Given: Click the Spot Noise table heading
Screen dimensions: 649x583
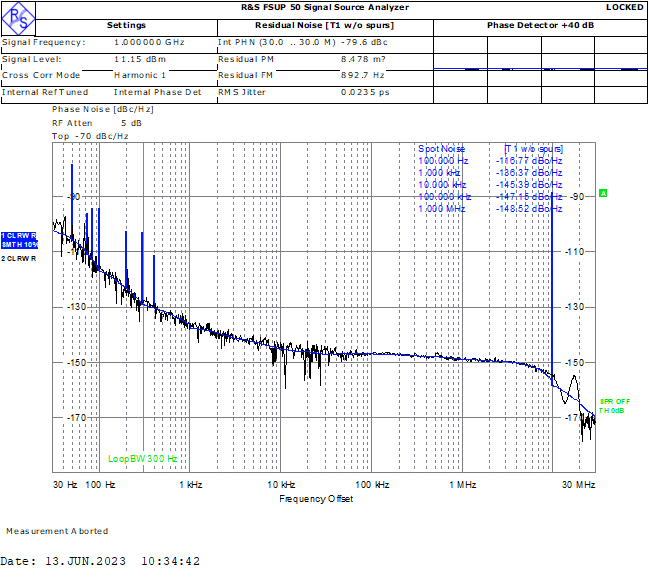Looking at the screenshot, I should point(442,148).
